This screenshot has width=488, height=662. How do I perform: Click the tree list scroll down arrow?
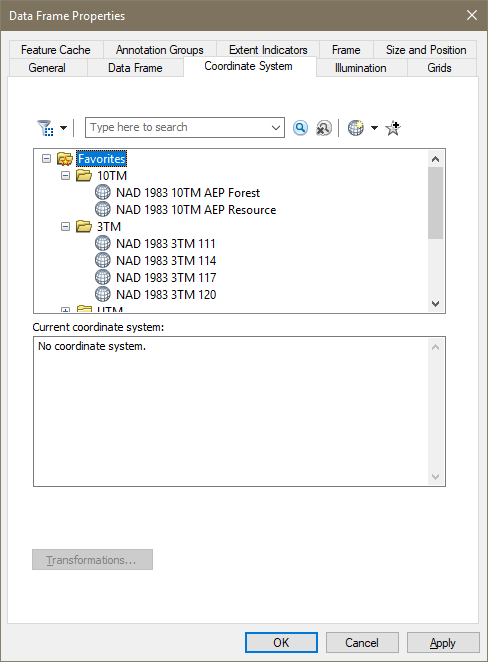(x=436, y=304)
